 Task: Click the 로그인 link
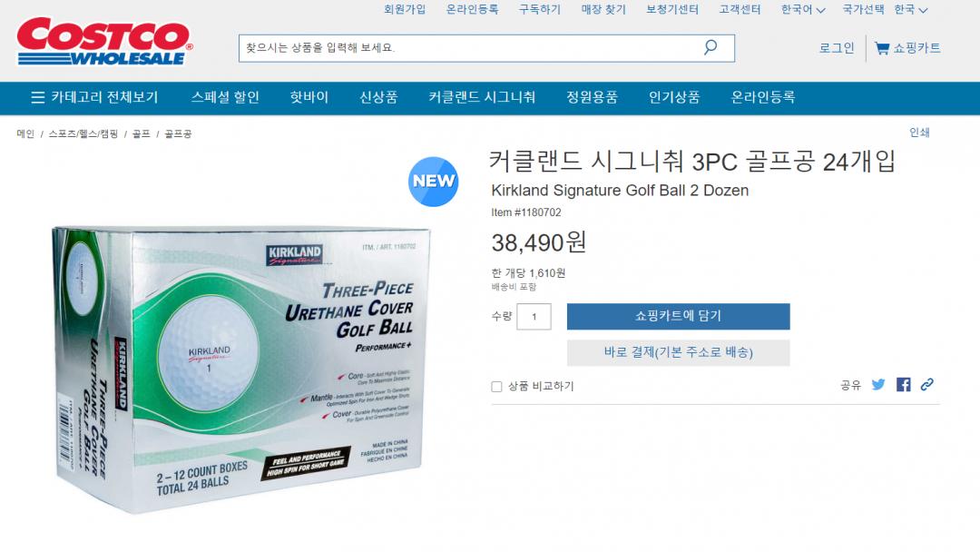(x=837, y=48)
